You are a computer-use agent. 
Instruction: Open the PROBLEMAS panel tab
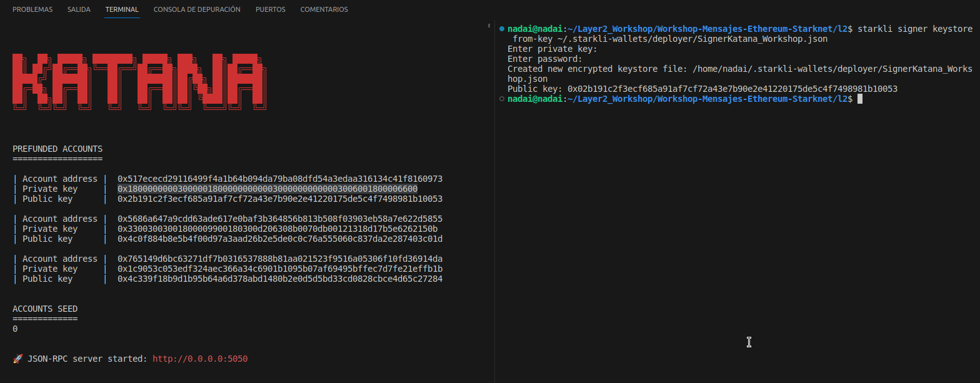coord(32,9)
